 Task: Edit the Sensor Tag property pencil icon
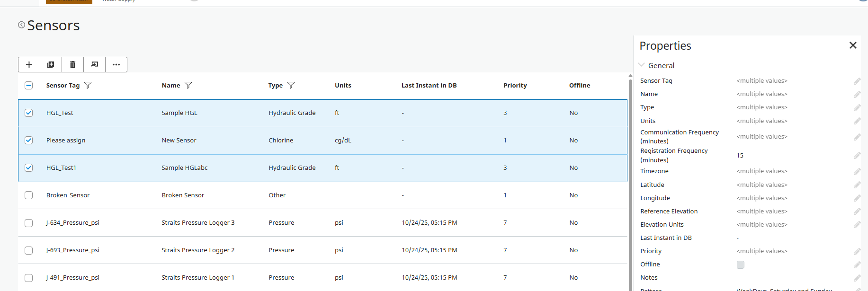[x=857, y=81]
